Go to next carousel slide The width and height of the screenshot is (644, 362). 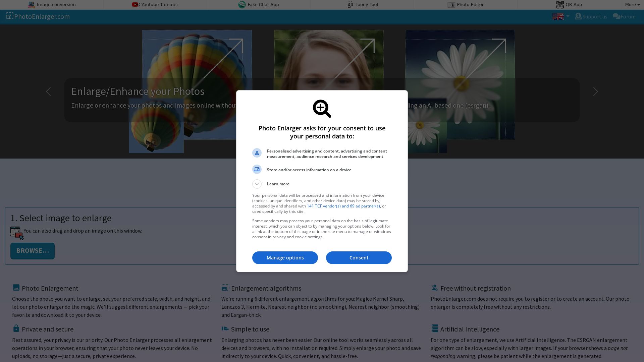click(x=595, y=92)
